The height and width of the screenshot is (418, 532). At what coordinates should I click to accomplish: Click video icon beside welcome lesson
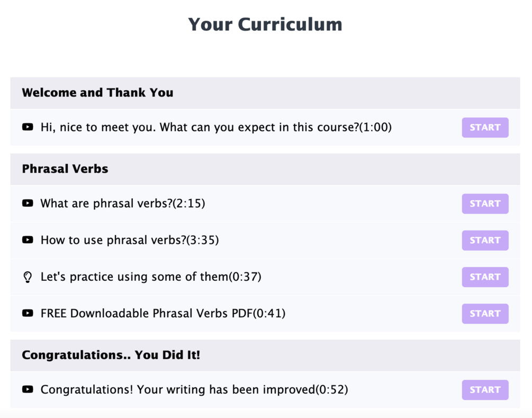pos(28,127)
